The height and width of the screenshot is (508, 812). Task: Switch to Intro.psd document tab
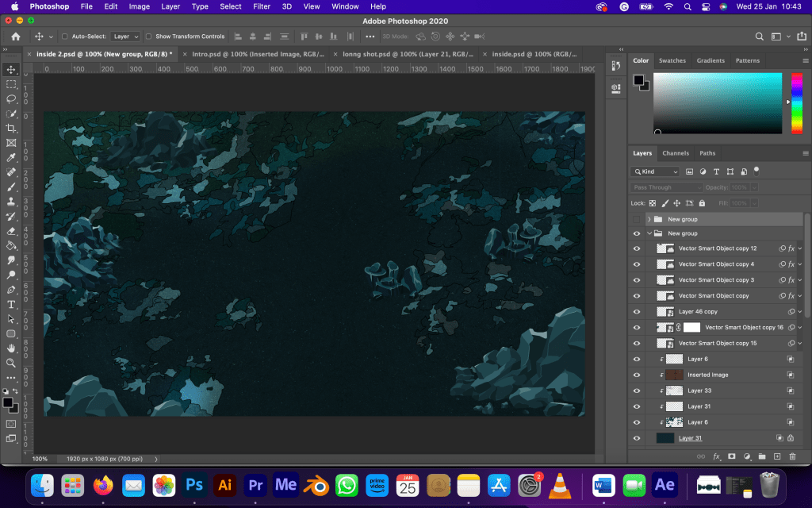[x=255, y=54]
